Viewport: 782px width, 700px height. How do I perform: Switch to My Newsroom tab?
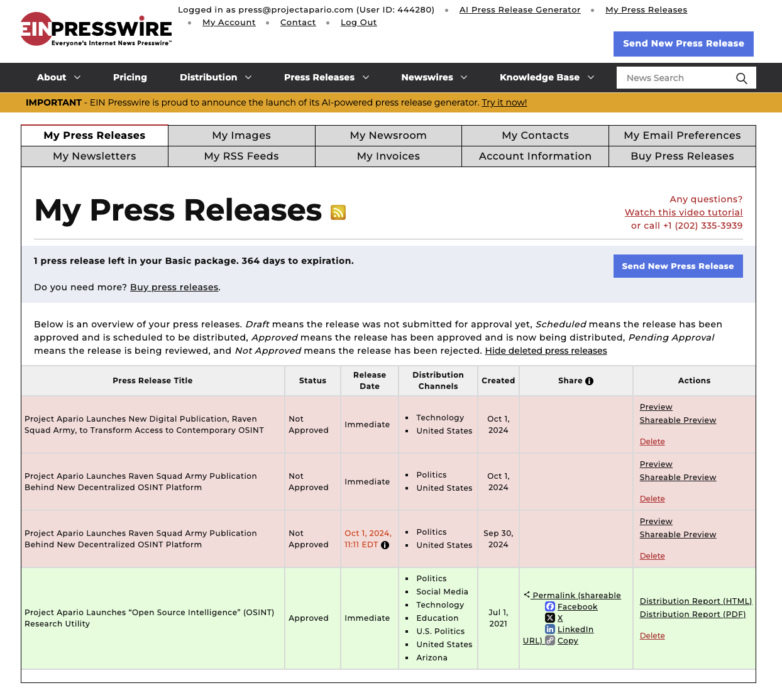388,136
